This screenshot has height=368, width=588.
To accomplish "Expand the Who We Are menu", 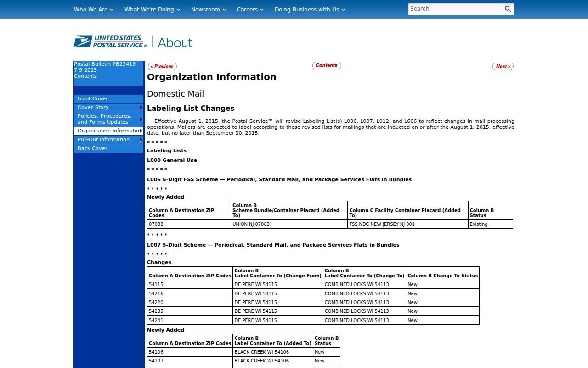I will tap(94, 9).
